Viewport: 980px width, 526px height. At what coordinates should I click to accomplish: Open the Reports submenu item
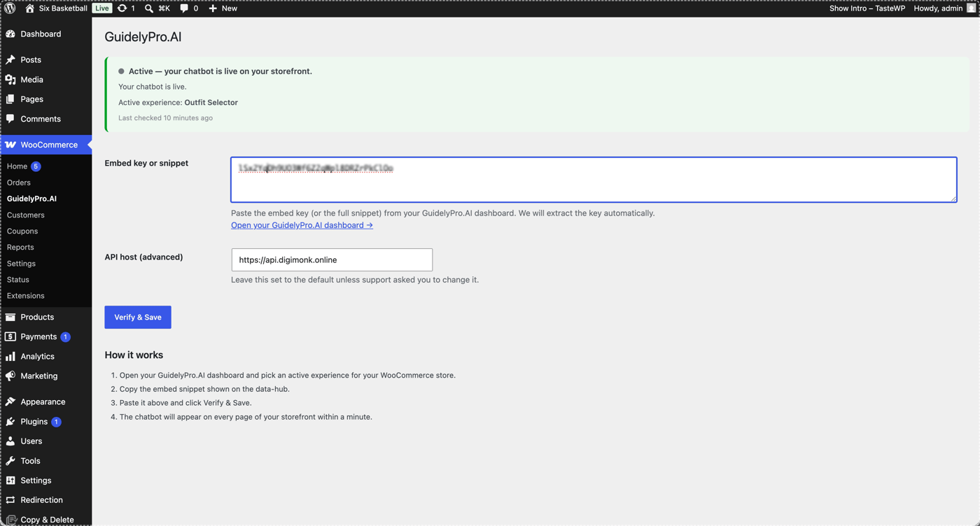20,247
